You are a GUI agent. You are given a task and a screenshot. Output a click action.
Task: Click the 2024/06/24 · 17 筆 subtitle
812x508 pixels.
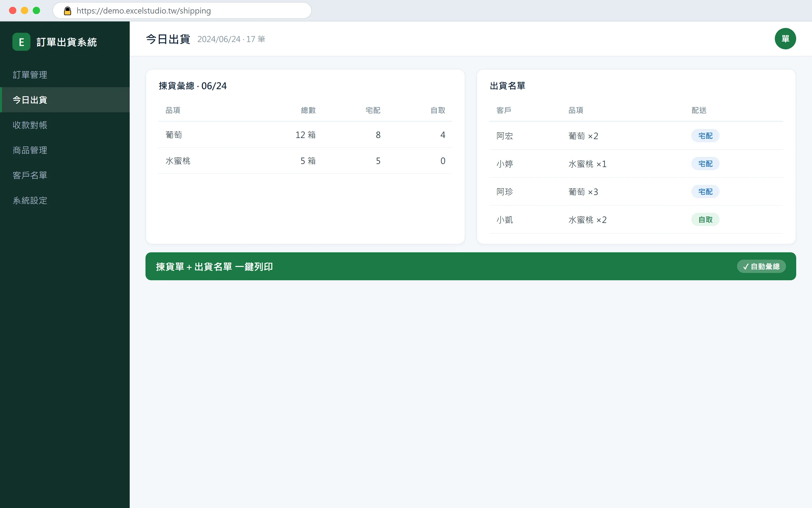pyautogui.click(x=231, y=39)
